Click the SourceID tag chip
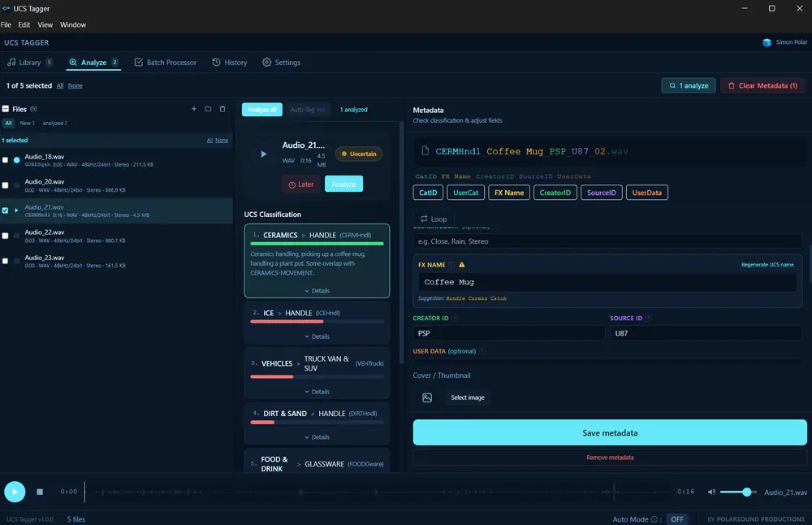 pyautogui.click(x=601, y=193)
